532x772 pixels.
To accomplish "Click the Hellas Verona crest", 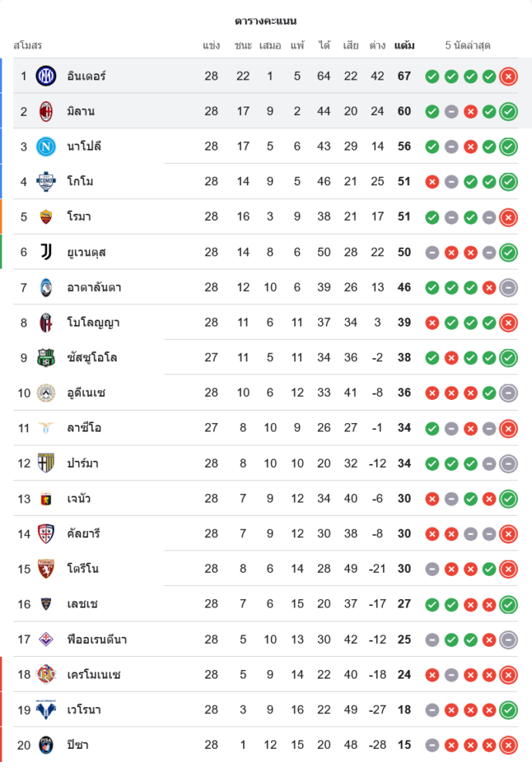I will click(x=46, y=709).
